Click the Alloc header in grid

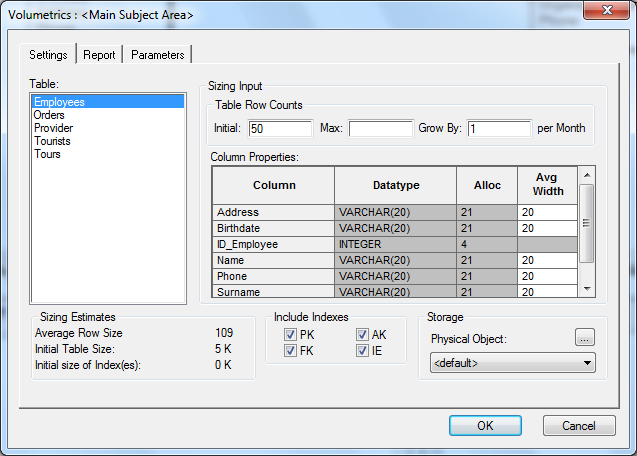coord(487,185)
